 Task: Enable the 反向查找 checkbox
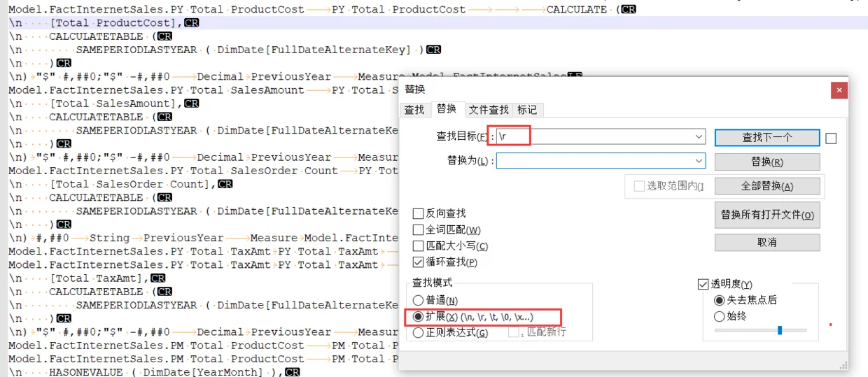[418, 213]
